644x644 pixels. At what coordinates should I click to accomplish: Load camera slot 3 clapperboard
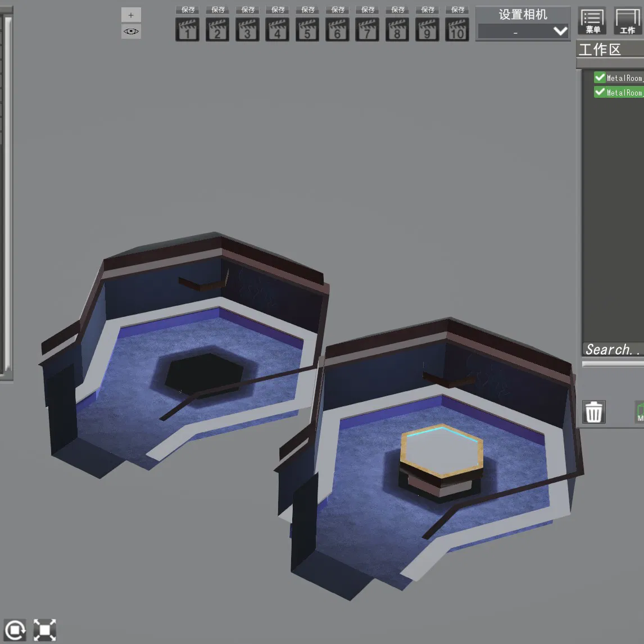pyautogui.click(x=247, y=29)
